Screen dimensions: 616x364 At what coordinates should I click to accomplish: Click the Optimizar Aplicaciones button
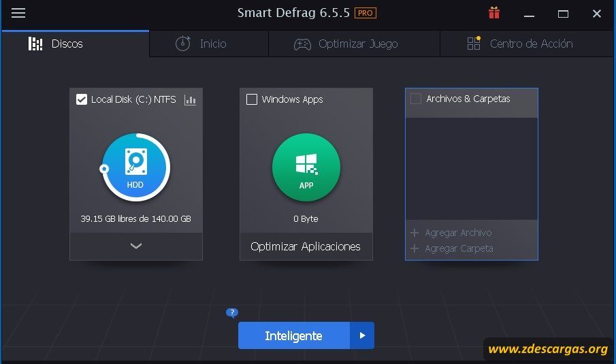point(306,246)
